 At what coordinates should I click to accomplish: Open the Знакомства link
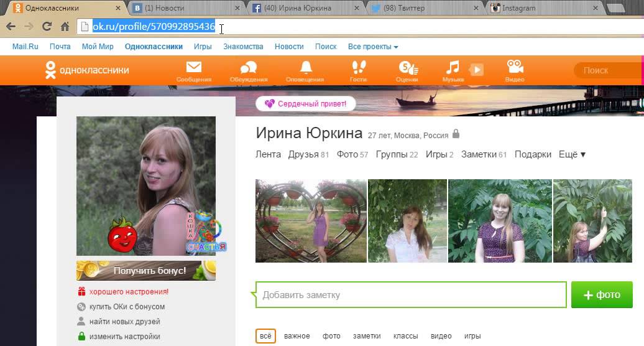coord(243,47)
